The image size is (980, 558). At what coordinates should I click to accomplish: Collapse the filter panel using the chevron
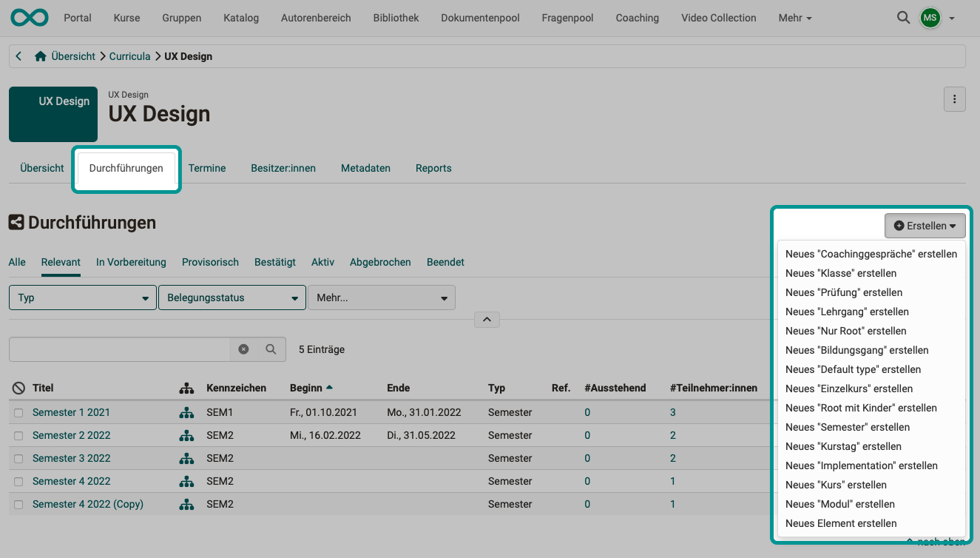point(487,319)
